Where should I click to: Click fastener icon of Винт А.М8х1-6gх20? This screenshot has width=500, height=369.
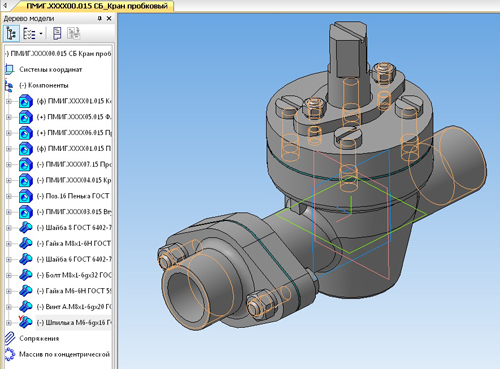click(26, 306)
